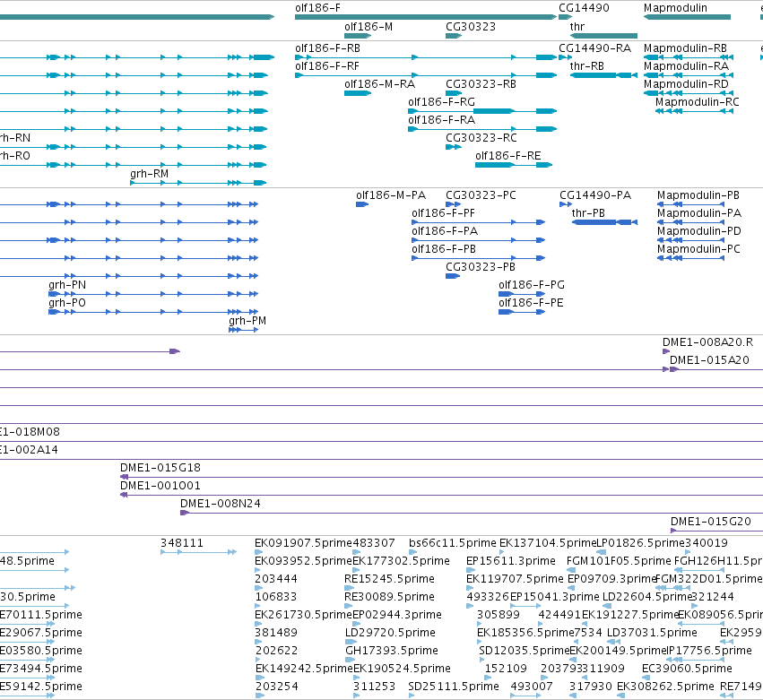Click protein thr-PB label
Viewport: 763px width, 700px height.
(588, 213)
